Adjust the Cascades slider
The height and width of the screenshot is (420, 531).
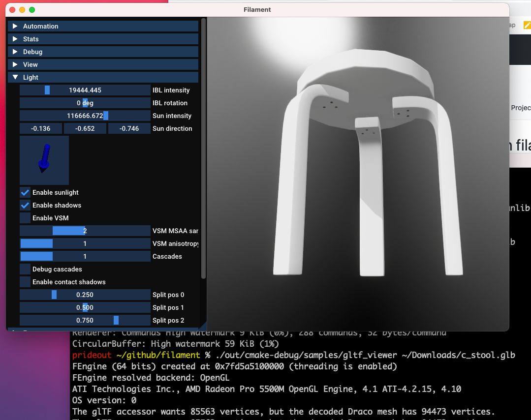85,257
